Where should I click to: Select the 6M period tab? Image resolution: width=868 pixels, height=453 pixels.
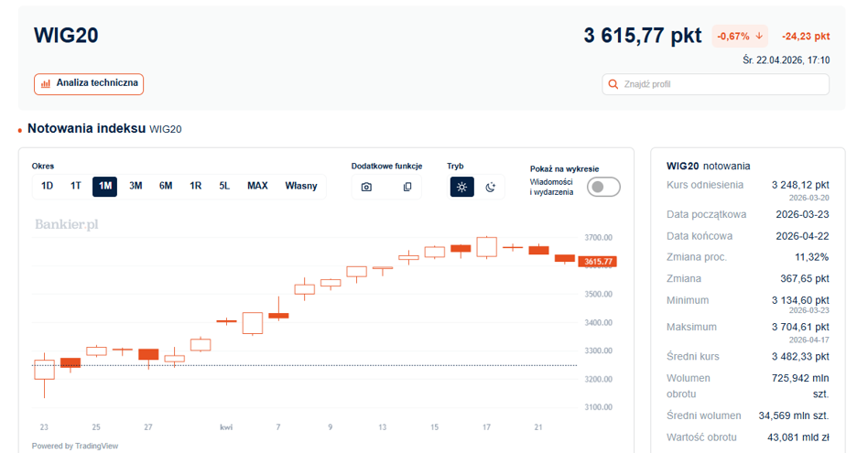coord(166,186)
